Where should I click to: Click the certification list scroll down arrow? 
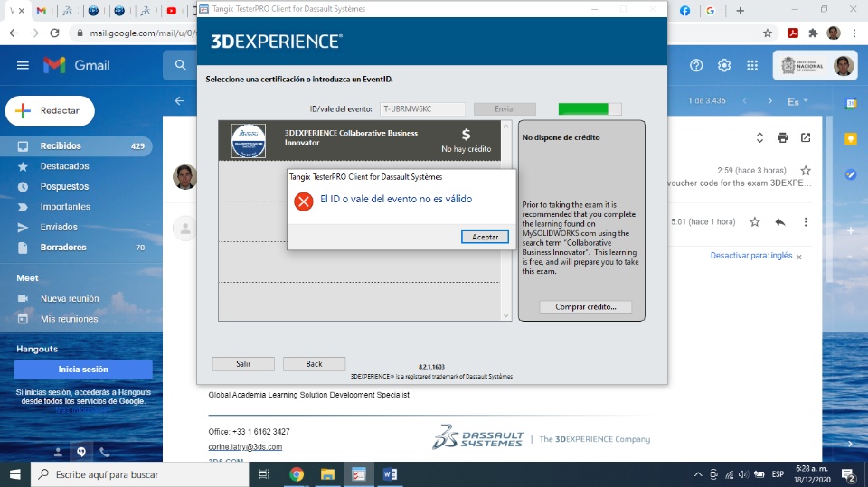[x=505, y=315]
